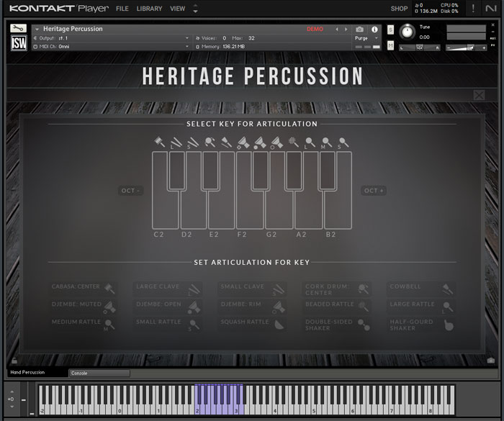The height and width of the screenshot is (421, 504).
Task: Go to the previous instrument arrow
Action: pyautogui.click(x=337, y=30)
